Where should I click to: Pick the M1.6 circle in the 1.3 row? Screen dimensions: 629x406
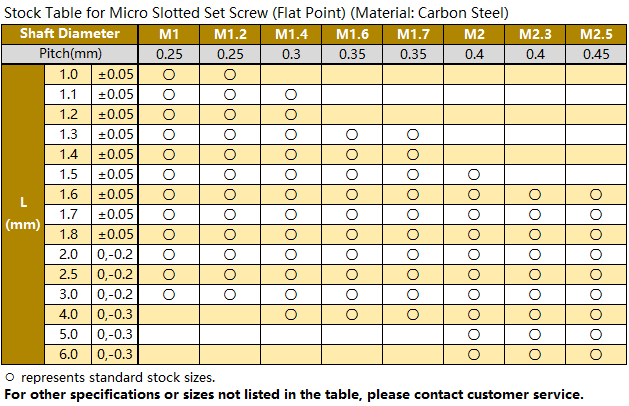pos(352,134)
